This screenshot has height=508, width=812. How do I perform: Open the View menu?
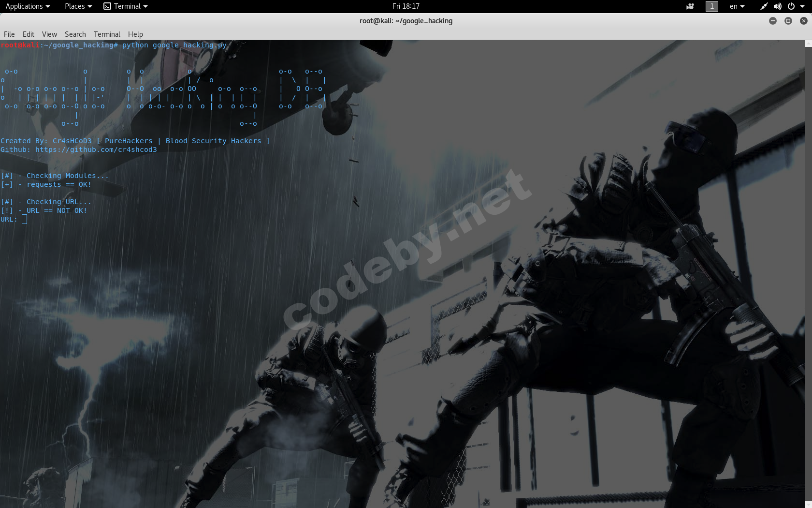49,34
